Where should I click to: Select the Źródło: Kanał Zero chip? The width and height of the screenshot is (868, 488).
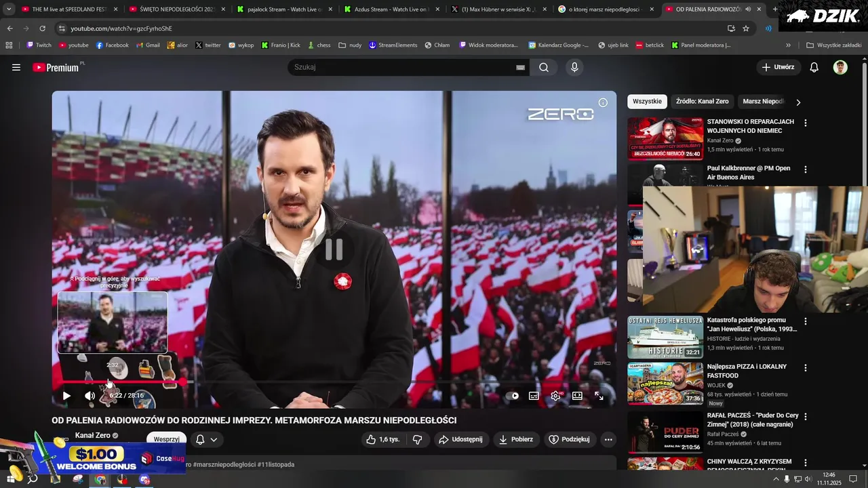click(702, 101)
